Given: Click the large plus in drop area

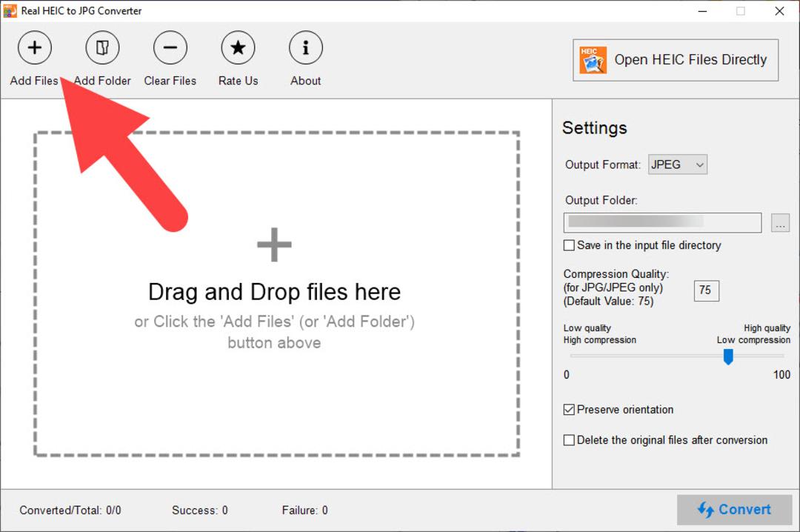Looking at the screenshot, I should [x=275, y=245].
